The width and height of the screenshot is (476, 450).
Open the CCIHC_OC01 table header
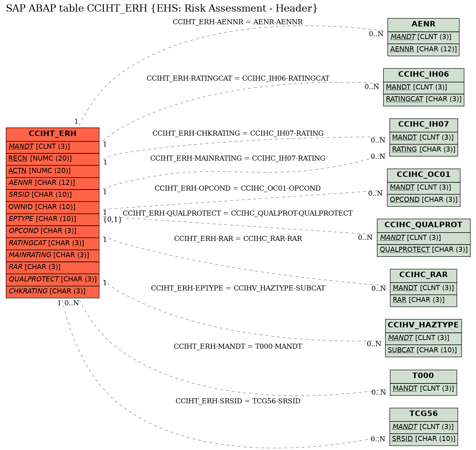pyautogui.click(x=424, y=175)
